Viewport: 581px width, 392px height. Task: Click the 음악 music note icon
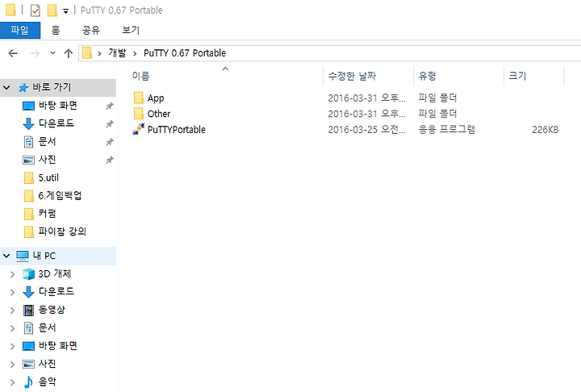(28, 382)
